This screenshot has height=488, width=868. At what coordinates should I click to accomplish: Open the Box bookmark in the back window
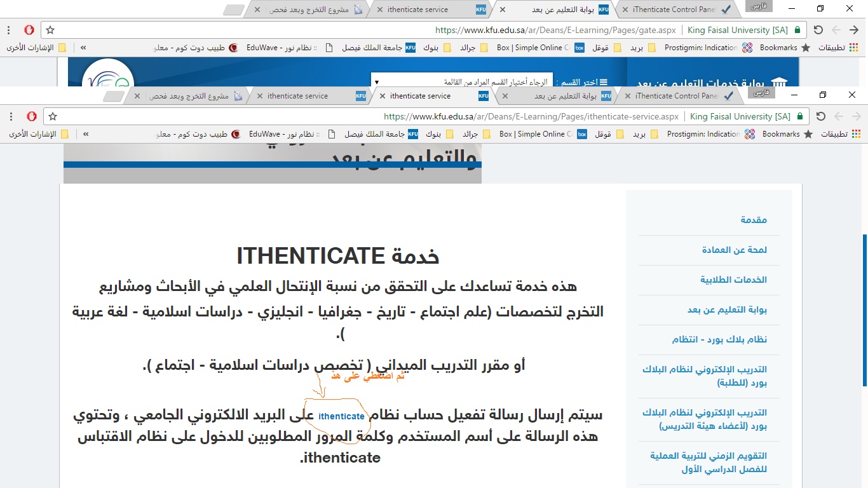pos(540,48)
